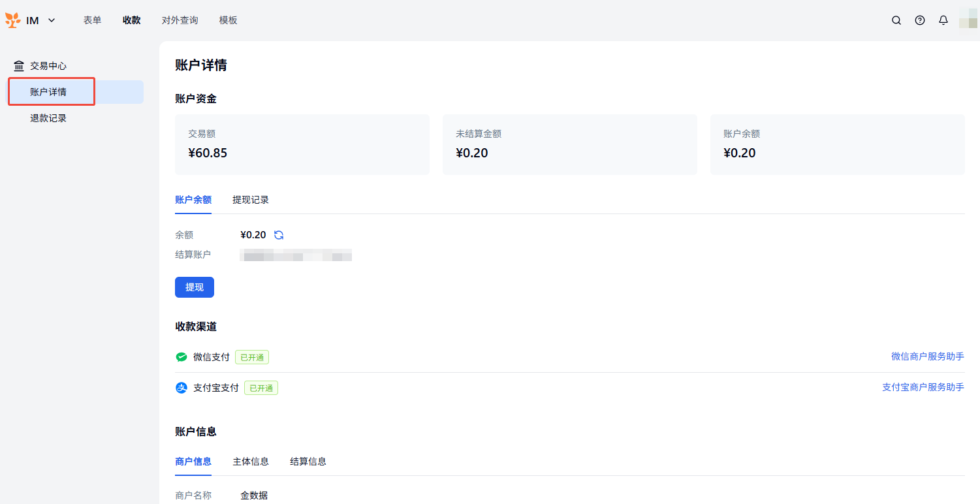The height and width of the screenshot is (504, 980).
Task: Select 退款记录 in the sidebar
Action: [48, 118]
